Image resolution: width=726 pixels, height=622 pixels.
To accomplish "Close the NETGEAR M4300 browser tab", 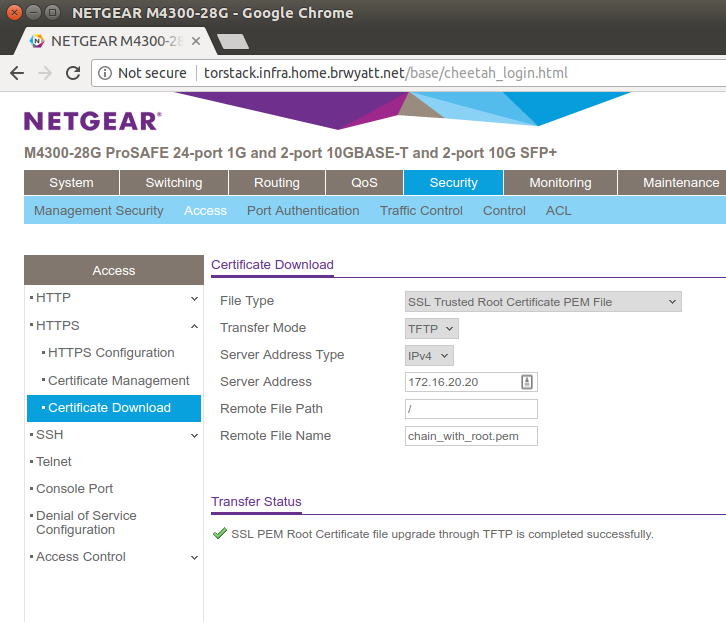I will coord(196,41).
